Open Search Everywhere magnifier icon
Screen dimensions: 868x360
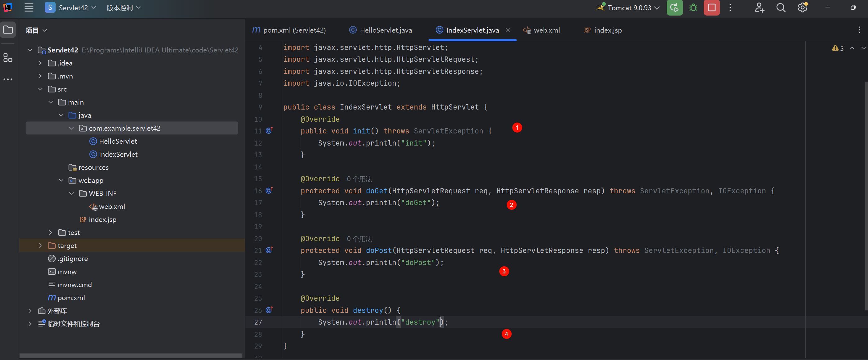tap(781, 8)
